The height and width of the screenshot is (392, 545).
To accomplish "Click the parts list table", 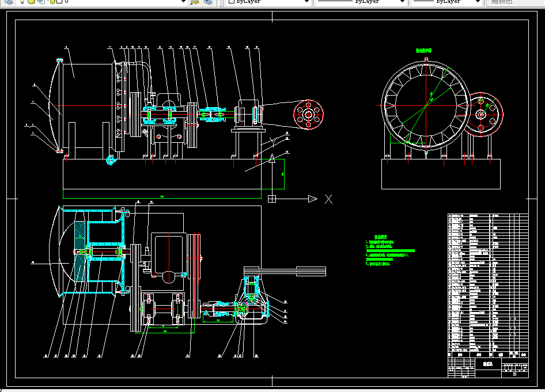I will click(x=488, y=283).
